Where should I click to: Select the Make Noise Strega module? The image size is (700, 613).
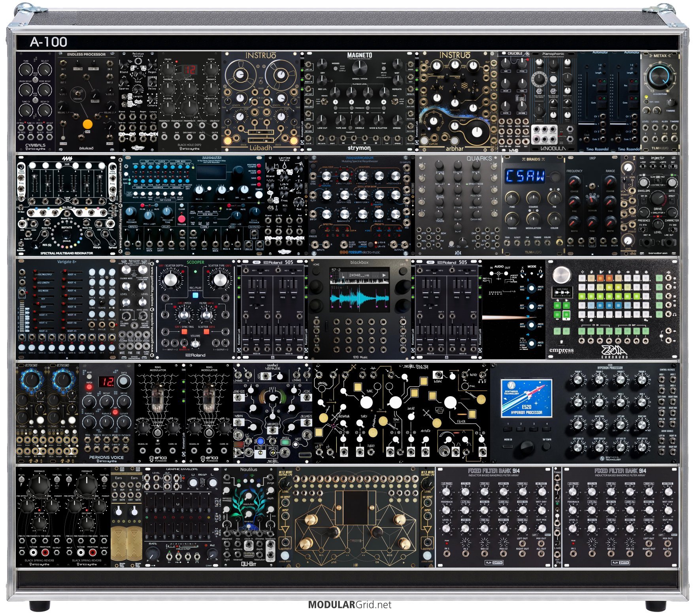point(401,414)
